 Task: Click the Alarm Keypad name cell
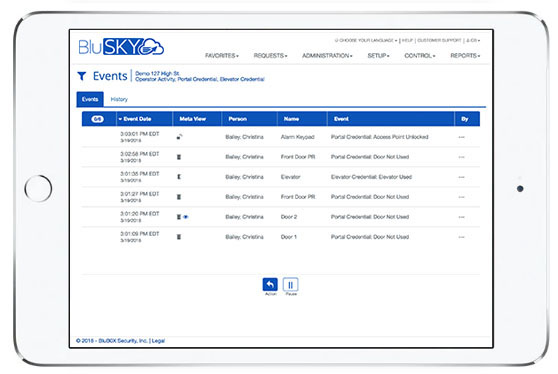(298, 137)
